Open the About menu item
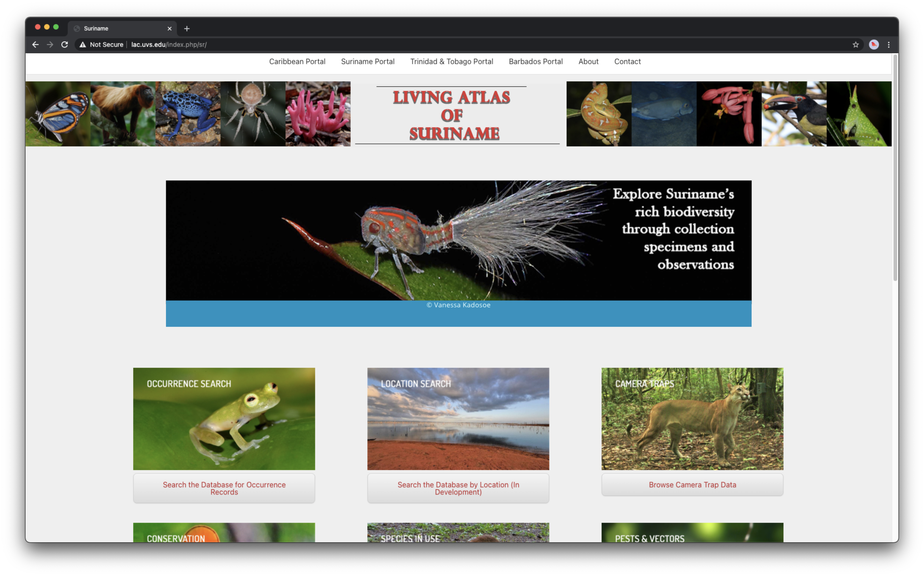 (x=588, y=61)
